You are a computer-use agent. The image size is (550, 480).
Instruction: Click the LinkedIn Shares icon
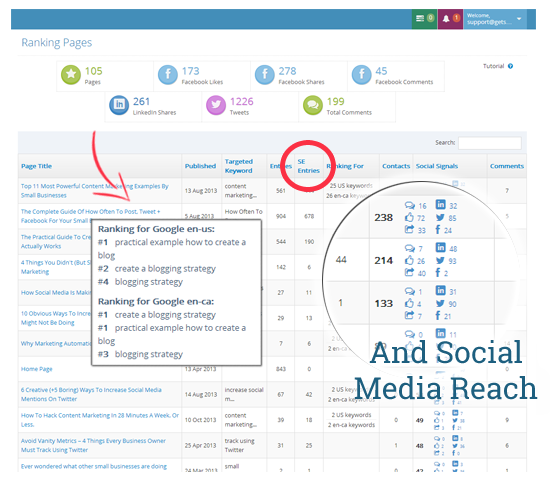[119, 105]
